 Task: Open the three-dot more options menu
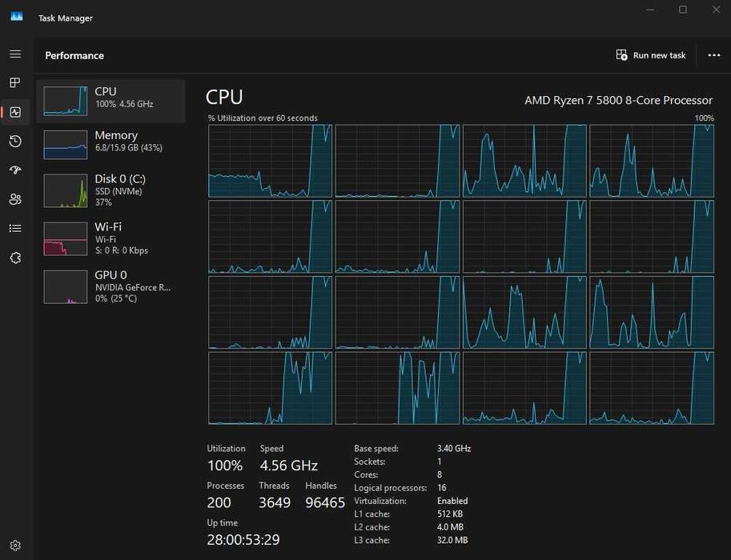[x=714, y=55]
